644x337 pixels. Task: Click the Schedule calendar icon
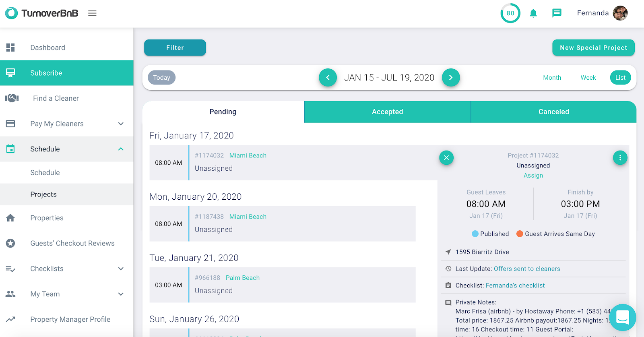10,149
